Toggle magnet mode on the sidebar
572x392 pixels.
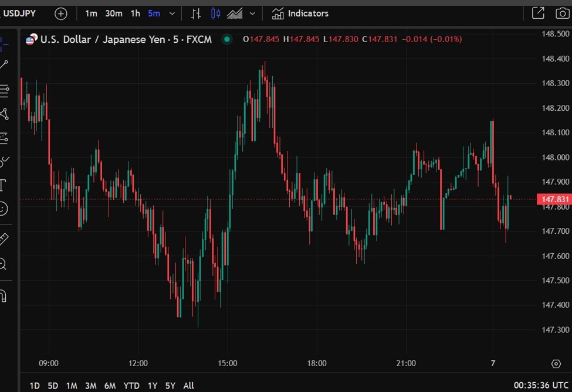[x=3, y=295]
